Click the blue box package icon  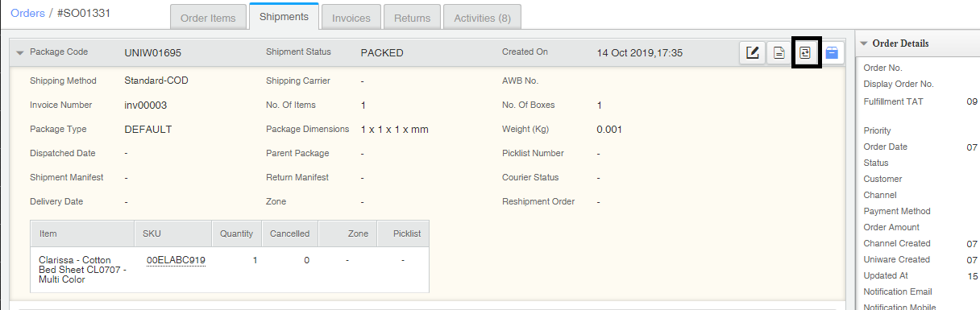[x=832, y=53]
